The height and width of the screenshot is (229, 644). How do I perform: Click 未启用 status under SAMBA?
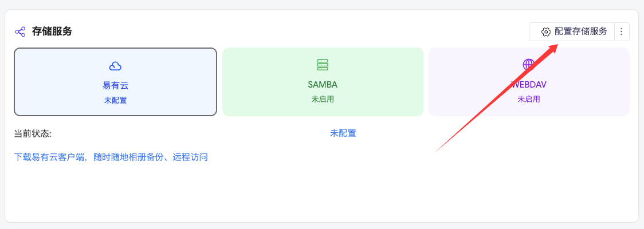pyautogui.click(x=323, y=99)
